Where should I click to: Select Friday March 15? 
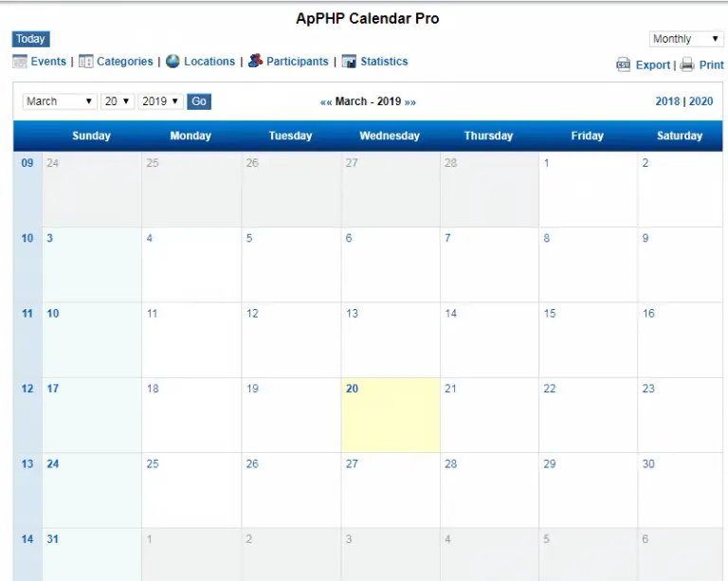588,339
